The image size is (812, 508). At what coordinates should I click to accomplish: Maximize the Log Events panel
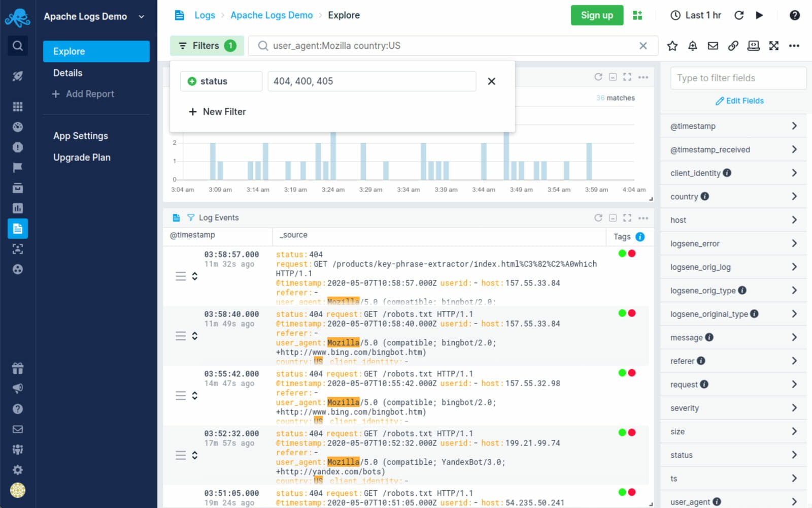point(627,218)
